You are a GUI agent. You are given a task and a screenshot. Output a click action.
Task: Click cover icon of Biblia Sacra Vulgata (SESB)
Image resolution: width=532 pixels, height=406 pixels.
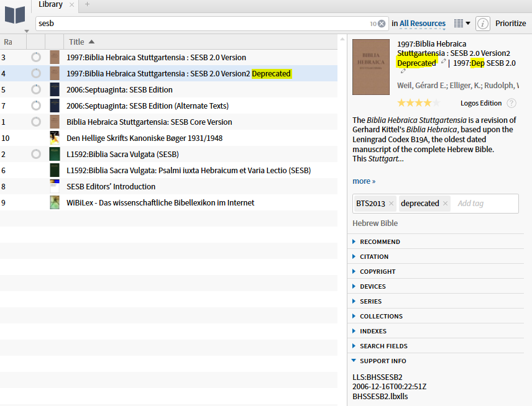pyautogui.click(x=55, y=154)
